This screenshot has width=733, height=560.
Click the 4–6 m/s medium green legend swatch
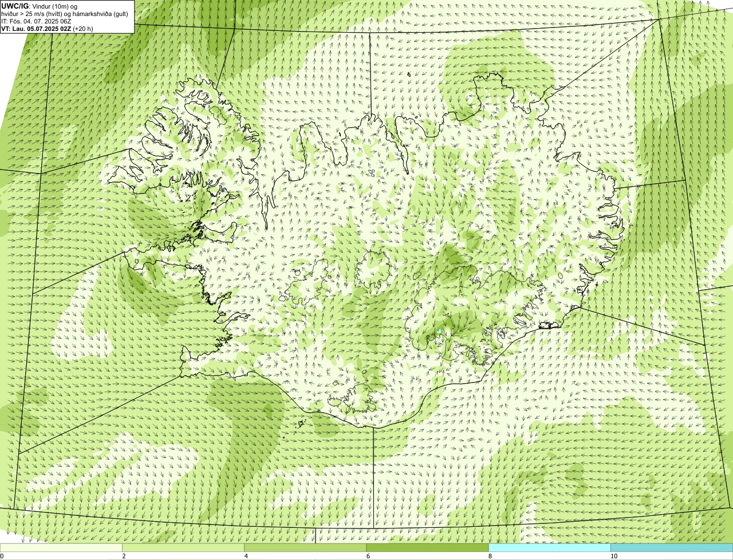tap(305, 548)
